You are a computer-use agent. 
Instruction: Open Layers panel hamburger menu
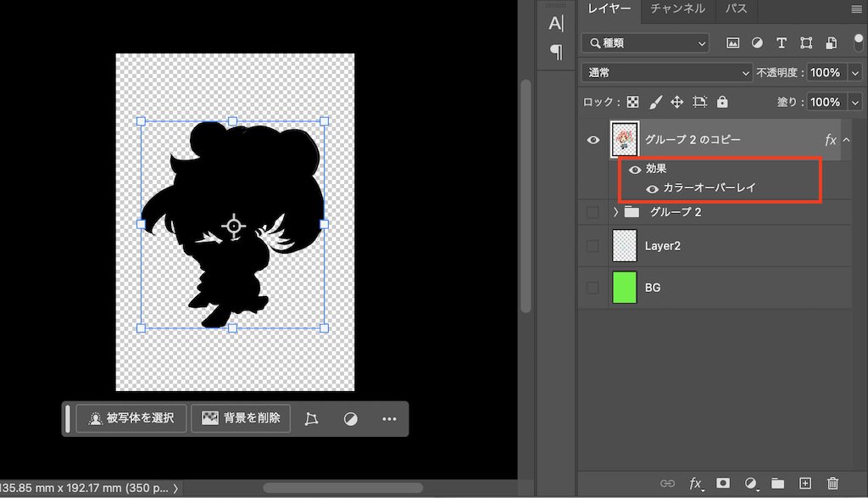[856, 9]
